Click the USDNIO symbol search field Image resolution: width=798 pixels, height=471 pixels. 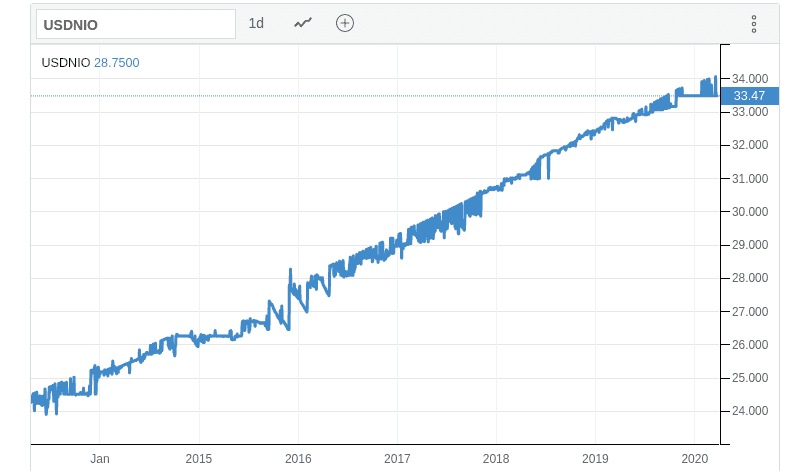click(136, 24)
